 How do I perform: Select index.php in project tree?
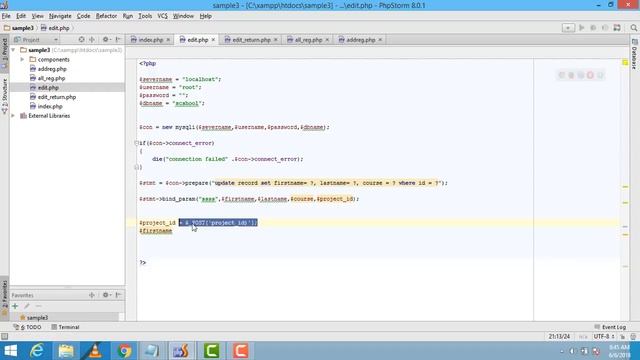[50, 107]
